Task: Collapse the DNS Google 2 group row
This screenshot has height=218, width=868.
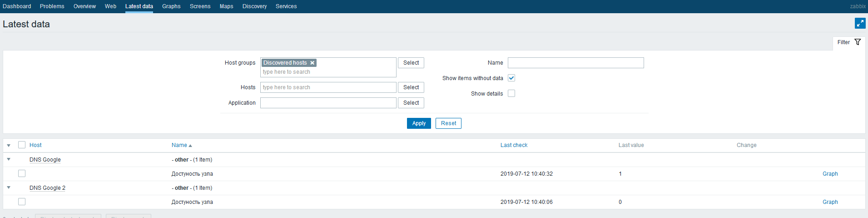Action: point(9,188)
